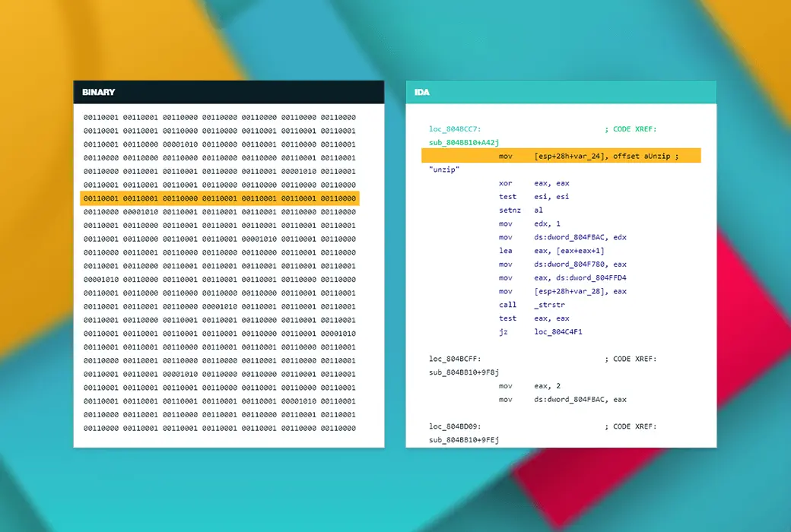Select the mov eax, 2 instruction
Viewport: 791px width, 532px height.
pyautogui.click(x=529, y=386)
